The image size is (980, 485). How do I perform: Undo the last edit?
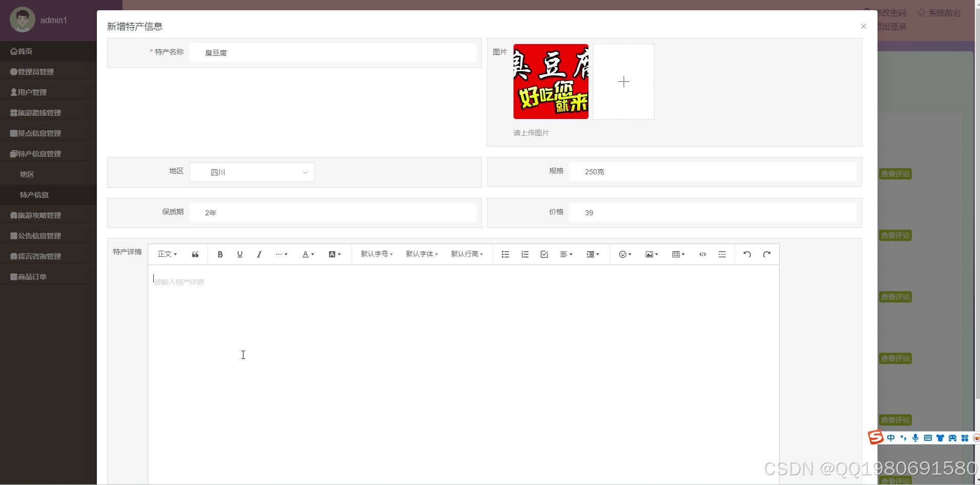(x=747, y=254)
